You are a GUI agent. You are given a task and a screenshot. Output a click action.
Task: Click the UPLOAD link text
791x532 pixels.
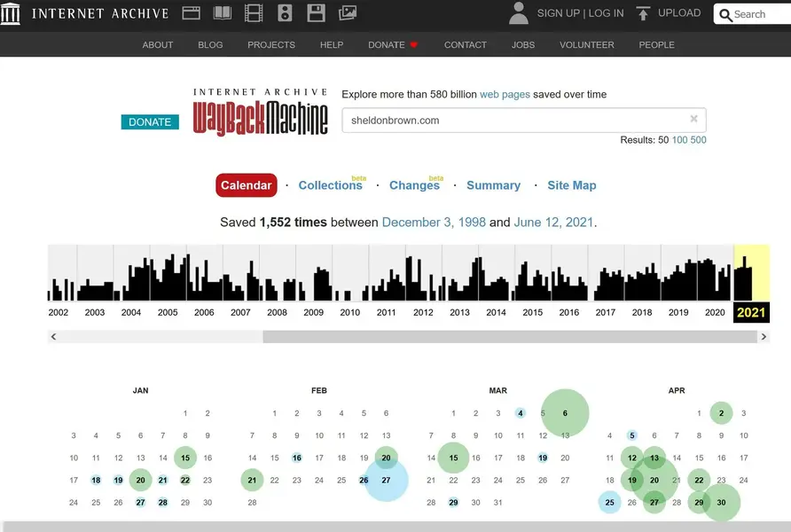pyautogui.click(x=679, y=13)
